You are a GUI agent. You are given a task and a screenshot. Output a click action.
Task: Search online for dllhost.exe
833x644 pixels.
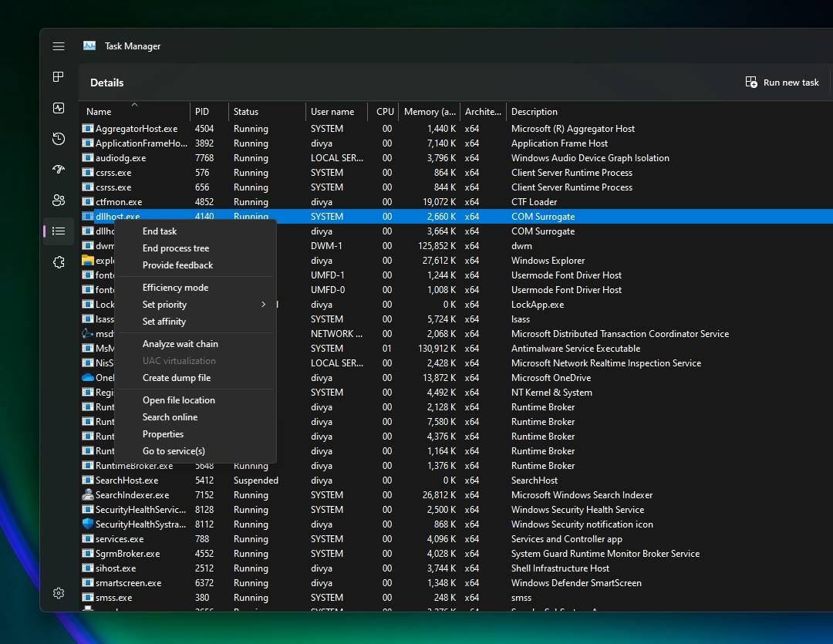tap(170, 416)
